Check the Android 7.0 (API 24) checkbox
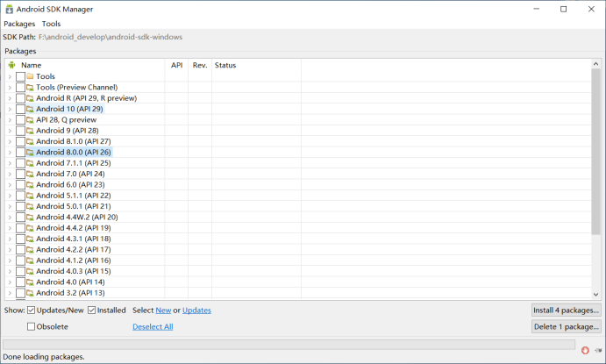606x364 pixels. 20,174
